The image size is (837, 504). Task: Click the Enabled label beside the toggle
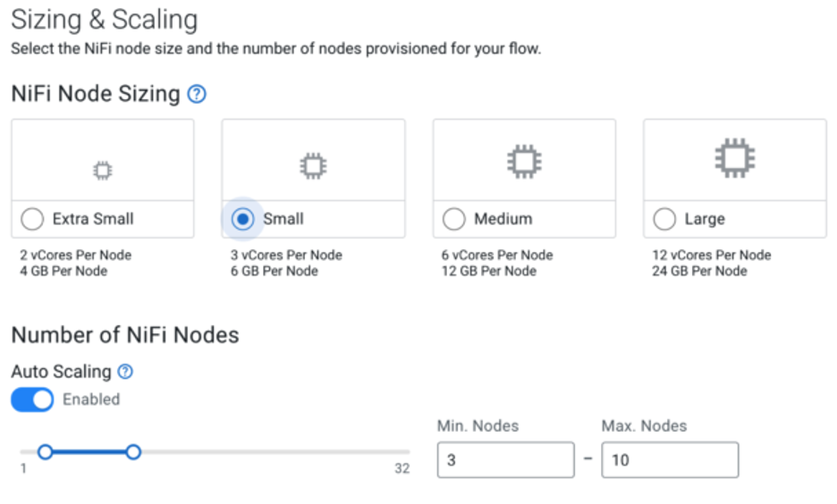[91, 399]
